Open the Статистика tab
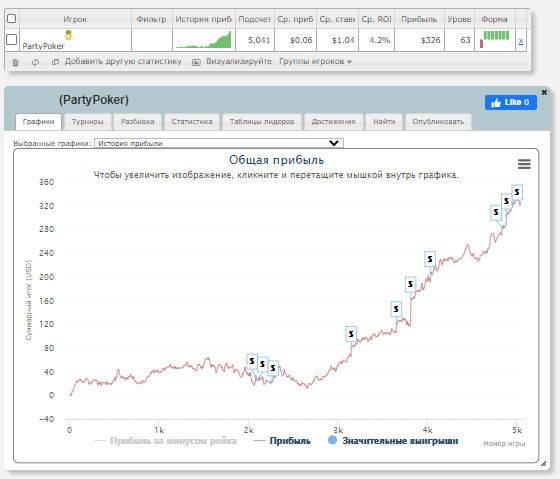Viewport: 560px width, 479px height. click(x=192, y=121)
